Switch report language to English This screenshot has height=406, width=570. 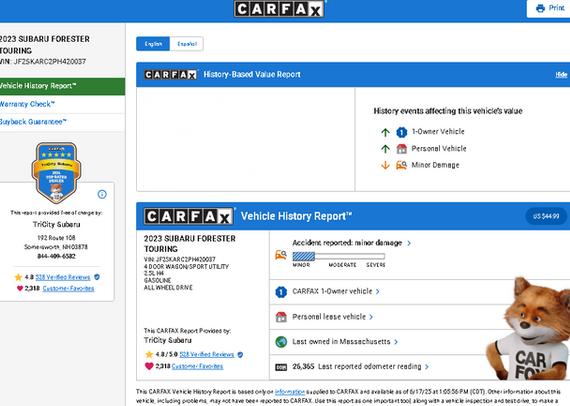(153, 44)
